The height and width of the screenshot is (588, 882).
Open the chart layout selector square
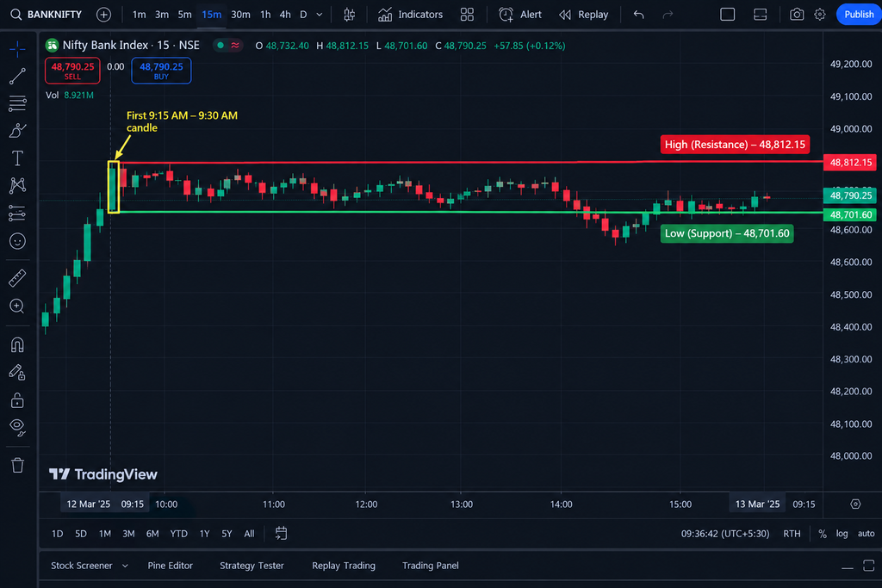(727, 15)
